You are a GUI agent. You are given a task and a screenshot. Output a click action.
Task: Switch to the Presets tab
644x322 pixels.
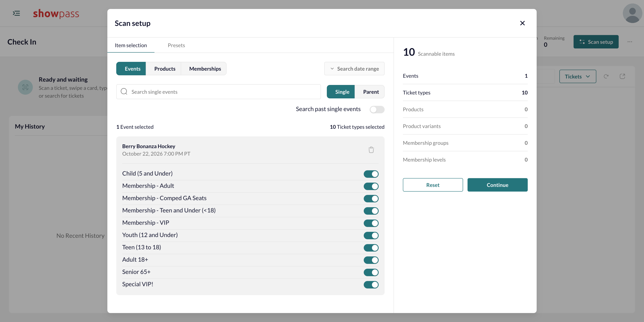coord(176,45)
